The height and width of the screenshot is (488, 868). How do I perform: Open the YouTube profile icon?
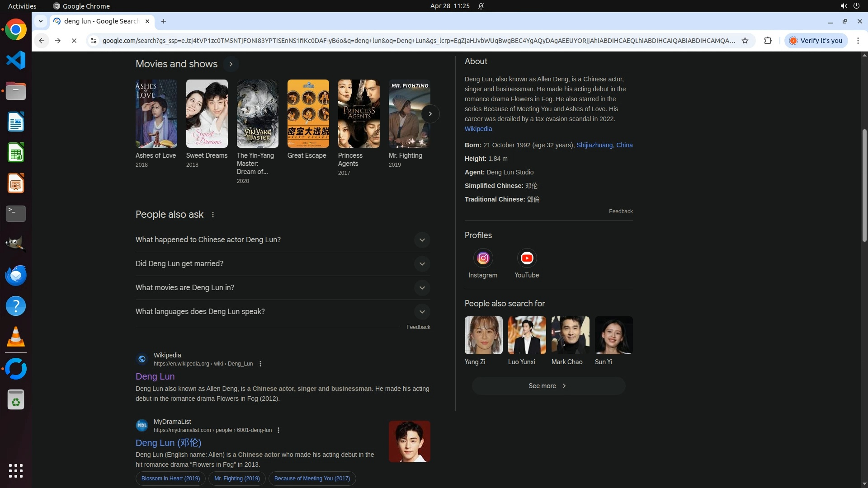527,258
